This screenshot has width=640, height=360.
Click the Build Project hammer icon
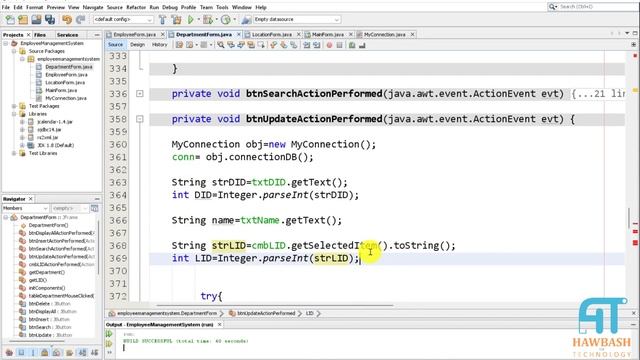pyautogui.click(x=162, y=20)
